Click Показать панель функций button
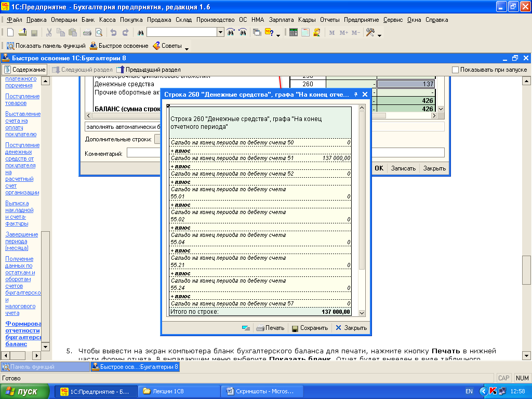This screenshot has width=532, height=399. (46, 46)
